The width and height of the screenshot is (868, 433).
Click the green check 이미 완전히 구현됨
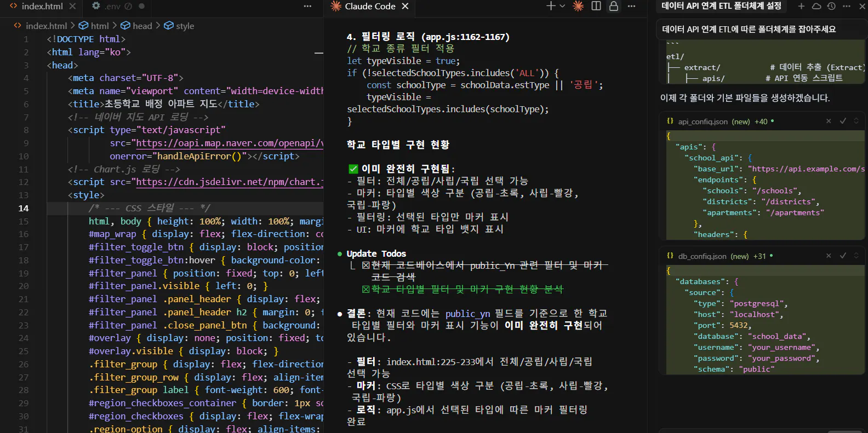click(402, 169)
